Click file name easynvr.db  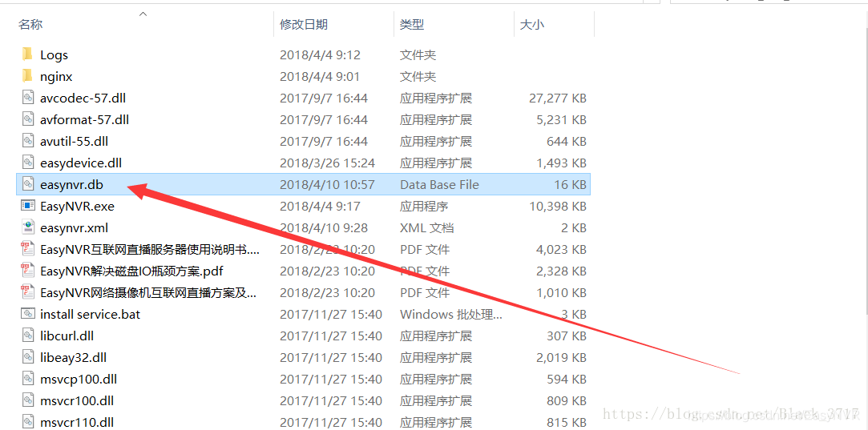[72, 184]
